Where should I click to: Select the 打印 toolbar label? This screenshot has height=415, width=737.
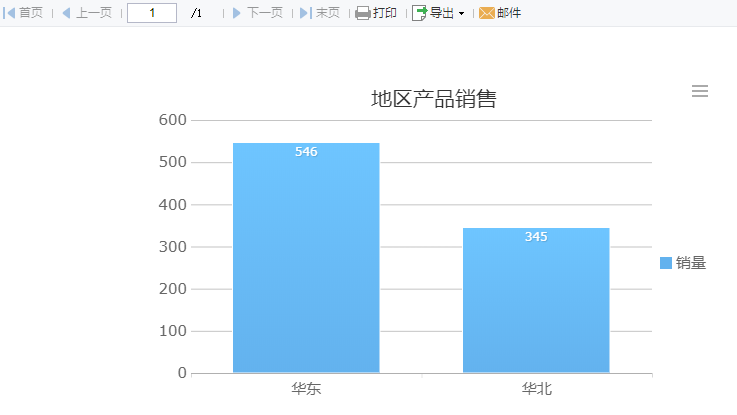tap(385, 13)
